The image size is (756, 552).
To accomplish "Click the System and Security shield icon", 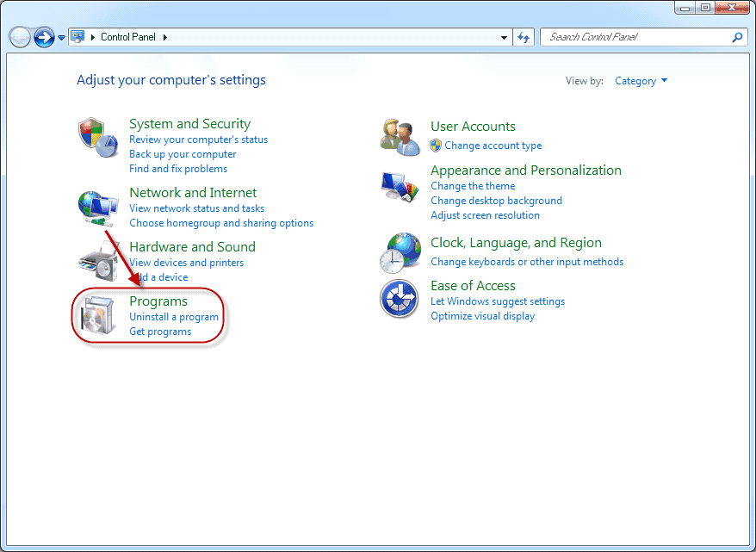I will pyautogui.click(x=97, y=138).
